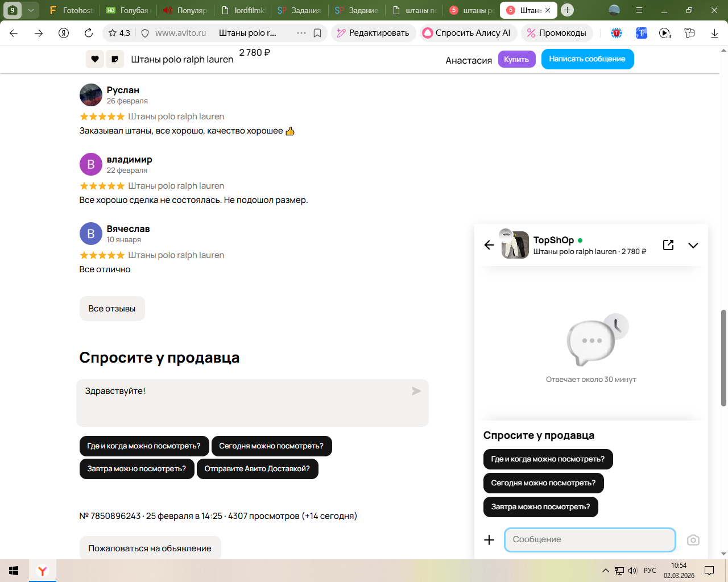The height and width of the screenshot is (582, 728).
Task: Collapse the TopShOp chat panel
Action: pos(693,246)
